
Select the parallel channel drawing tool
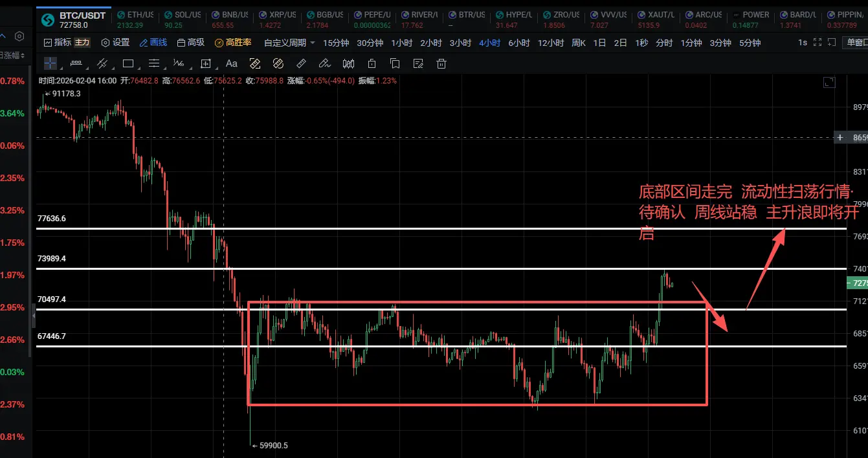(x=102, y=63)
